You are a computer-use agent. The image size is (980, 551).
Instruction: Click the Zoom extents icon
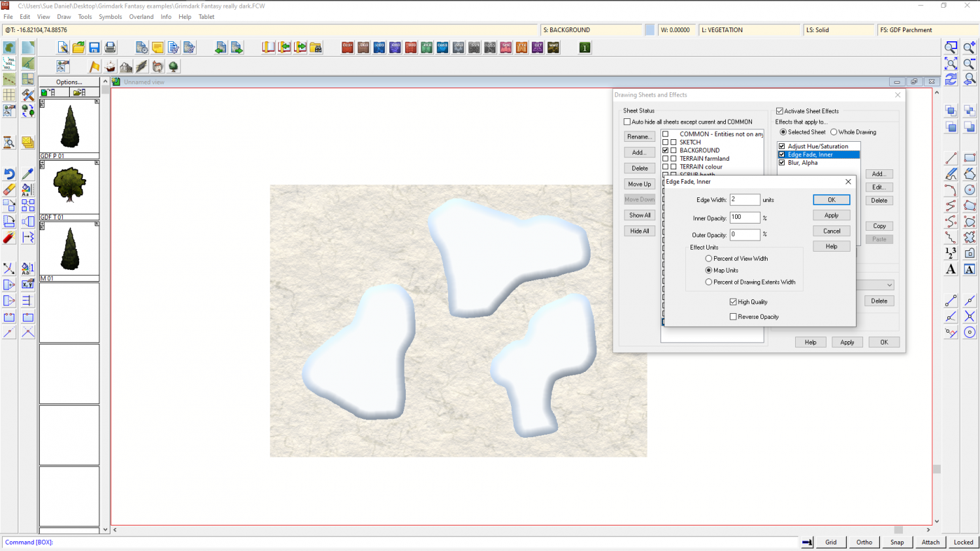(x=951, y=63)
